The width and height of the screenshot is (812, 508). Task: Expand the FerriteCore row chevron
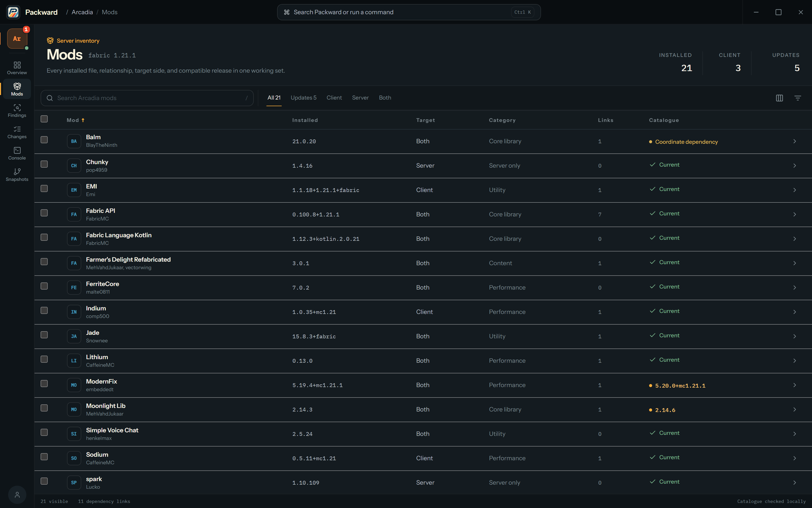click(794, 287)
